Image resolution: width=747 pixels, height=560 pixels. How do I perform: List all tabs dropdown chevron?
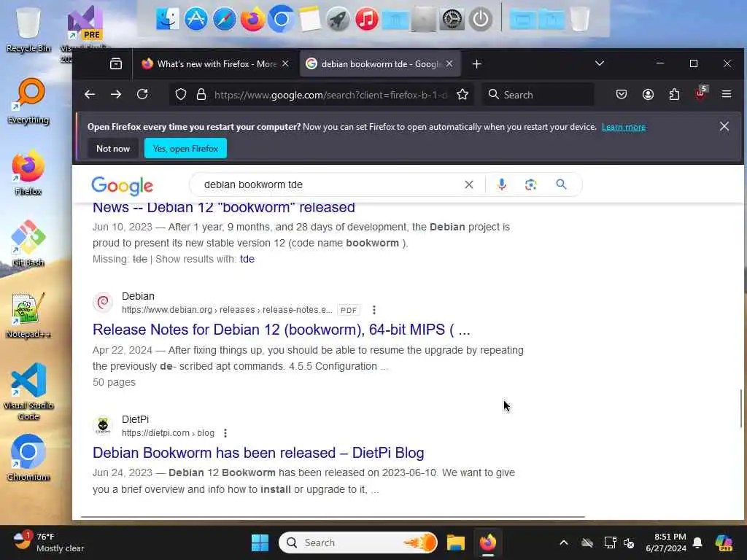click(600, 63)
